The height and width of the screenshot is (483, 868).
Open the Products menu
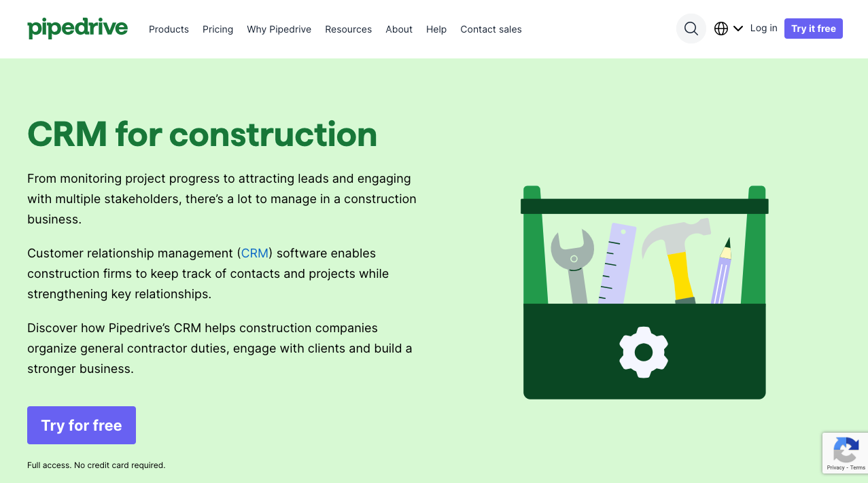coord(169,29)
